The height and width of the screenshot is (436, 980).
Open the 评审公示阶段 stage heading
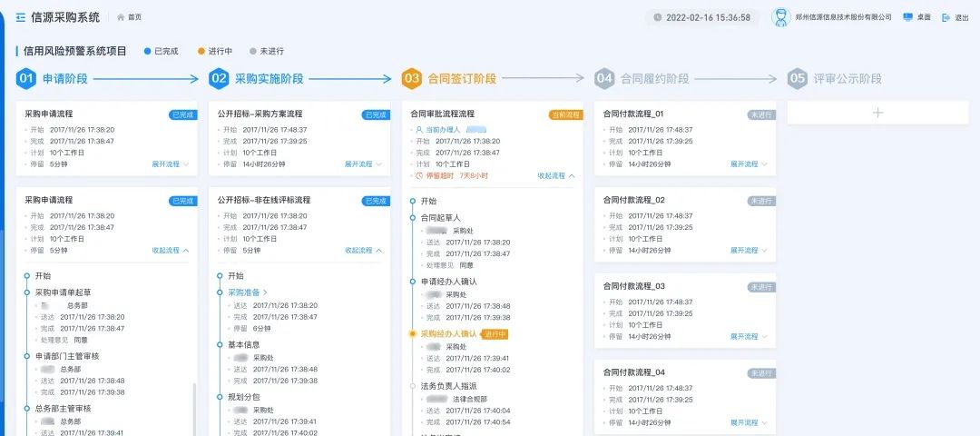tap(848, 79)
